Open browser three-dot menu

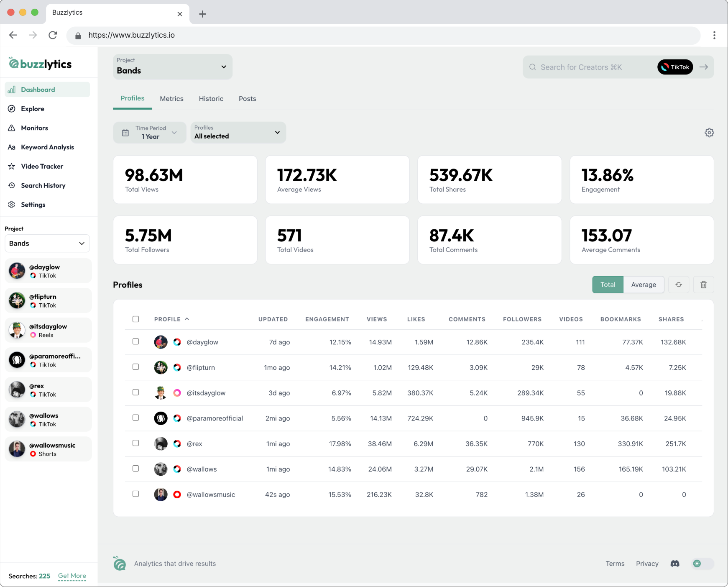click(714, 35)
